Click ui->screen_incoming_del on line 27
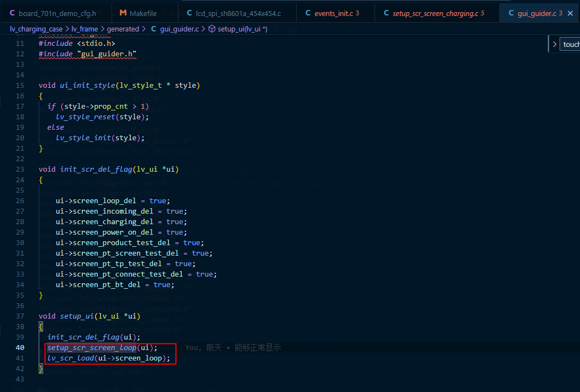The width and height of the screenshot is (580, 392). (x=105, y=211)
